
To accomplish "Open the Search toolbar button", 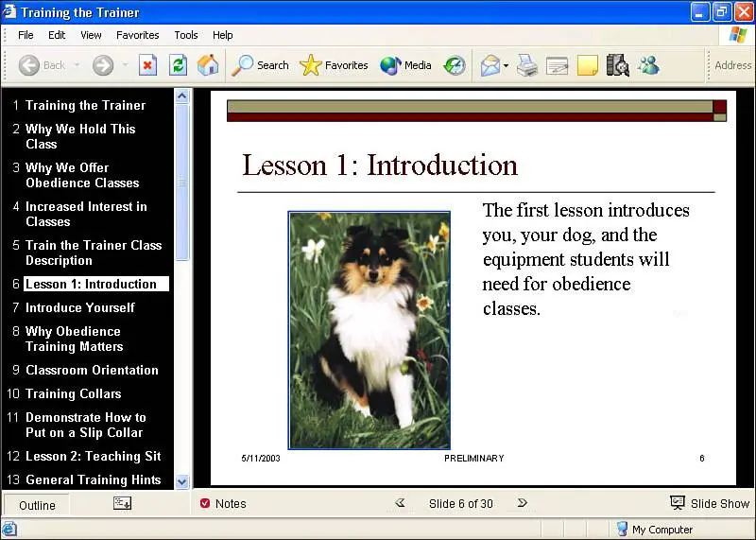I will [260, 65].
